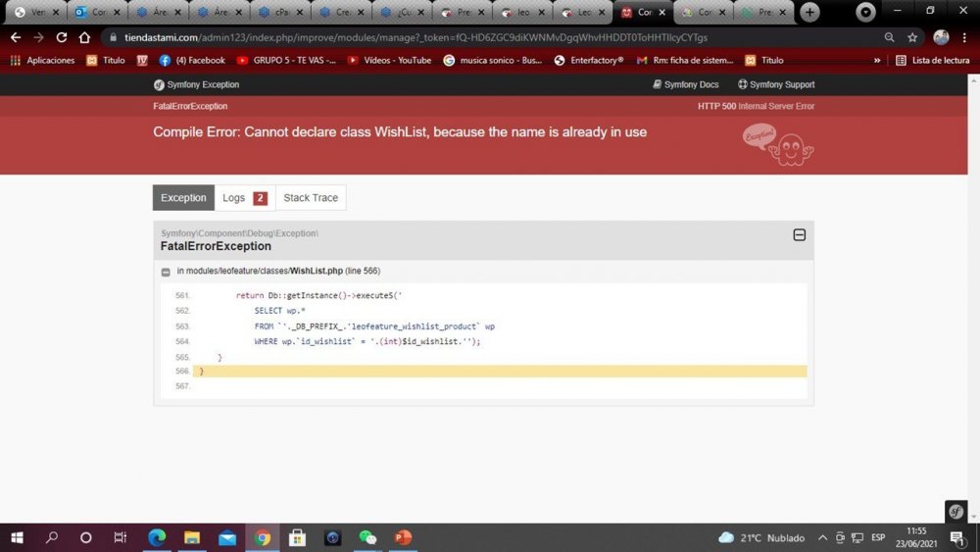Reload the page with the refresh icon
This screenshot has width=980, height=552.
click(x=61, y=37)
